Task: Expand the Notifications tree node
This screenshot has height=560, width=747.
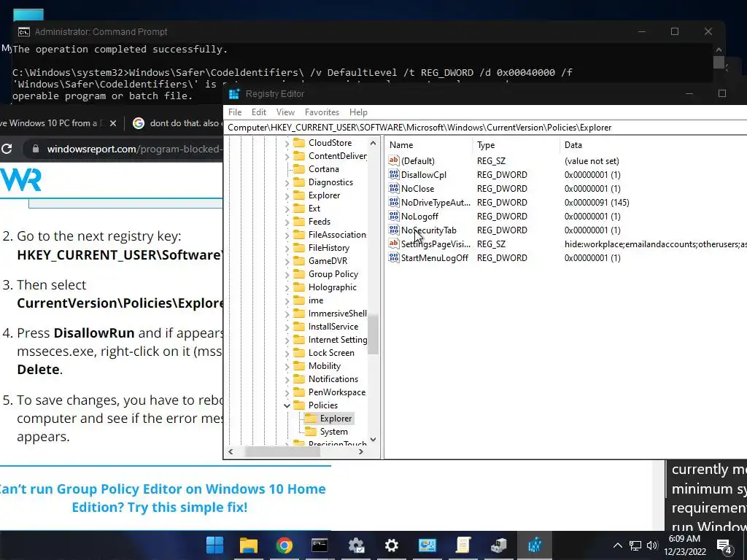Action: pos(287,379)
